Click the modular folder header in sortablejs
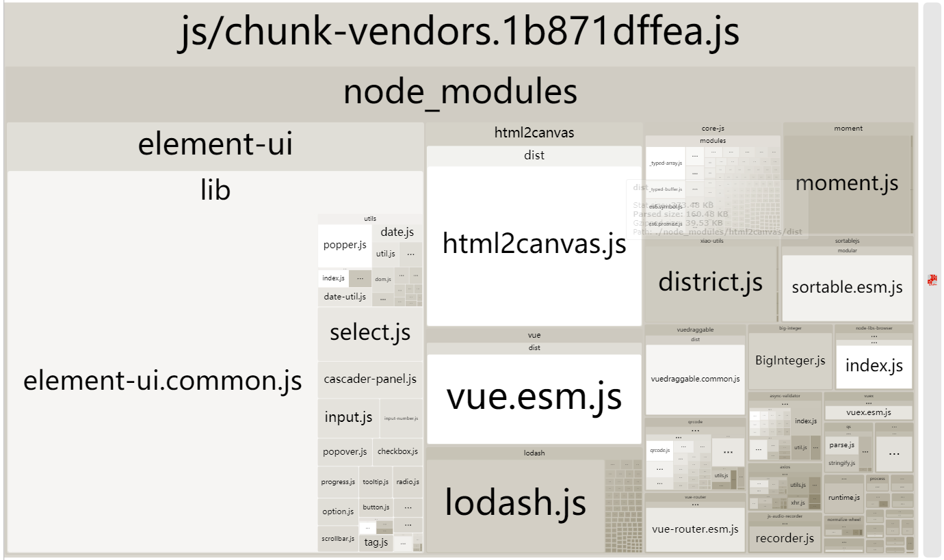Screen dimensions: 944x560 point(847,251)
